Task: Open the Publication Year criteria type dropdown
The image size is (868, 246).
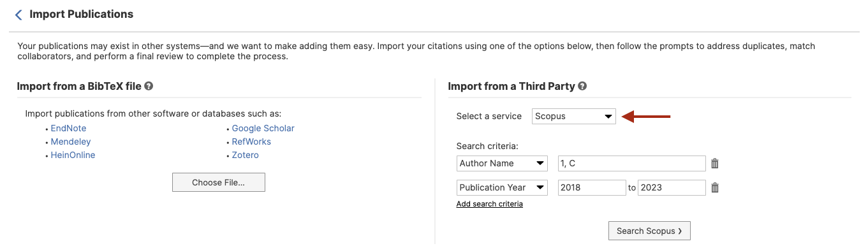Action: 502,187
